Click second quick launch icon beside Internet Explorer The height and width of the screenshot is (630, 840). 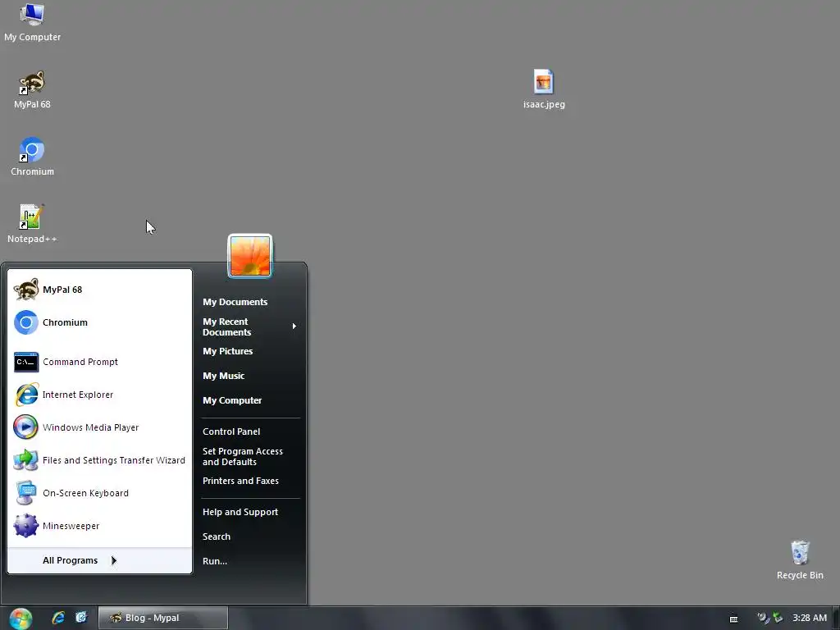81,618
